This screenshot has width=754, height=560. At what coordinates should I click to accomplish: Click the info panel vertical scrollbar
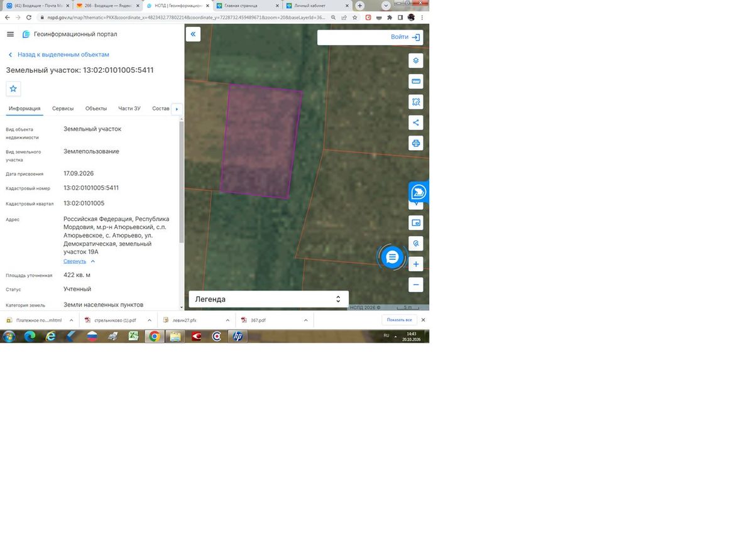182,182
